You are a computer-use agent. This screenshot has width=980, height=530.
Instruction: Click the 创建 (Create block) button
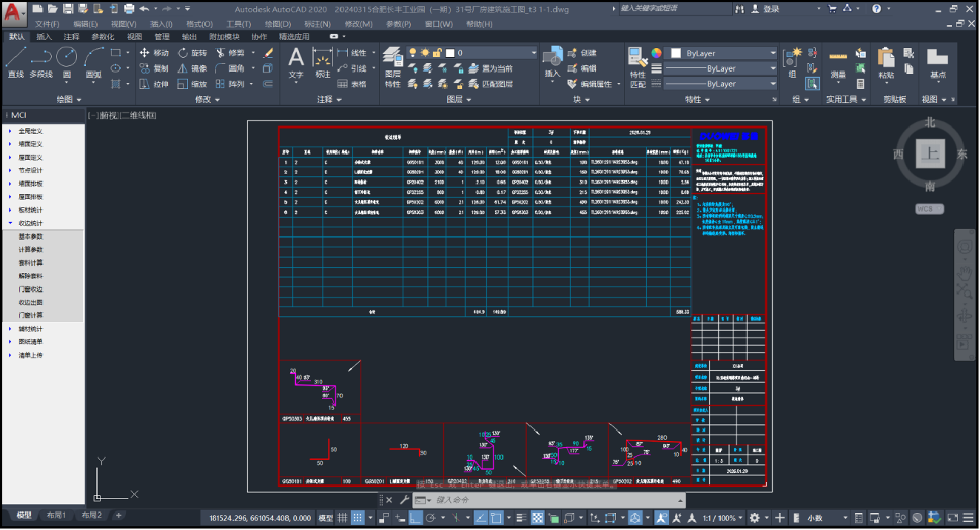583,53
